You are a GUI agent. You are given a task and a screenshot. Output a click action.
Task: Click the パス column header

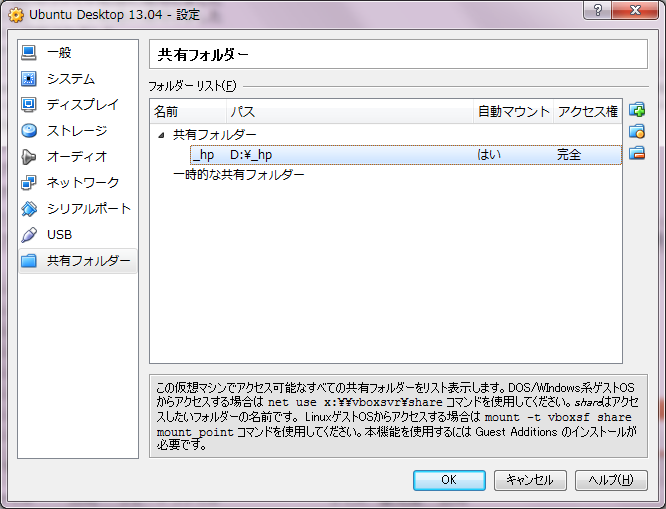[350, 112]
